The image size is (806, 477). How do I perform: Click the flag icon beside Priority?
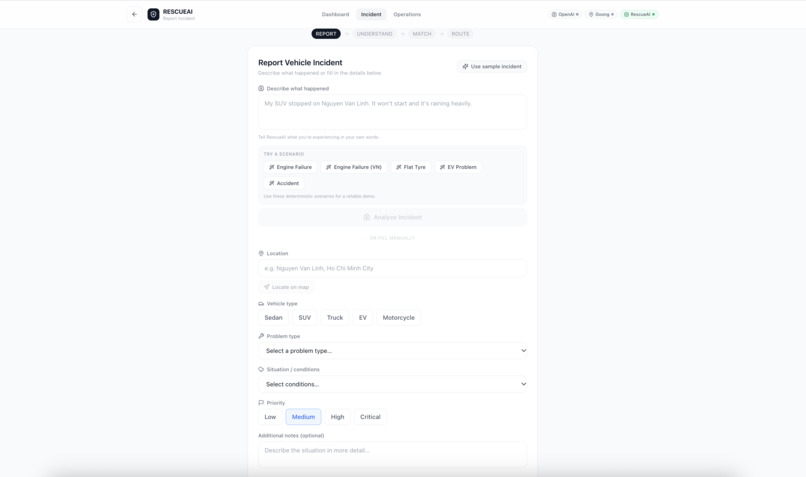(261, 403)
